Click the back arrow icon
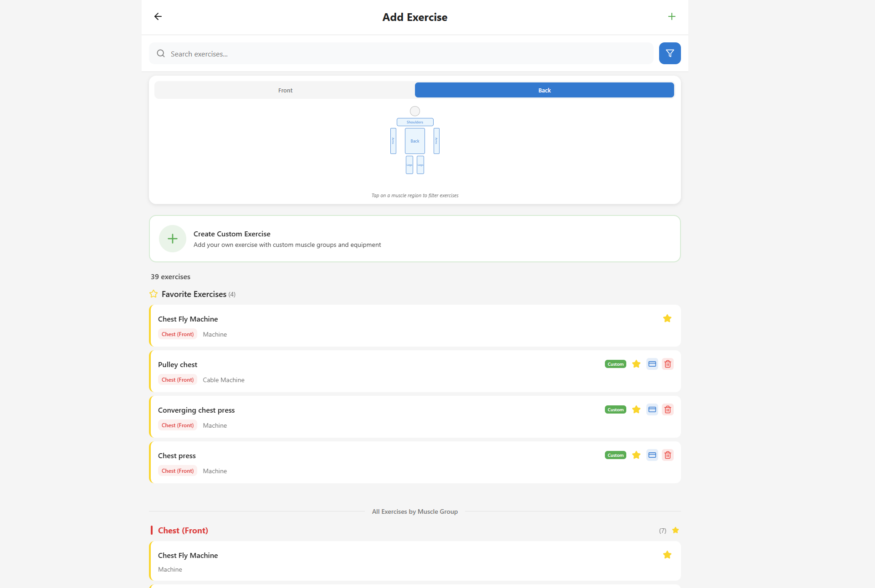 [158, 17]
